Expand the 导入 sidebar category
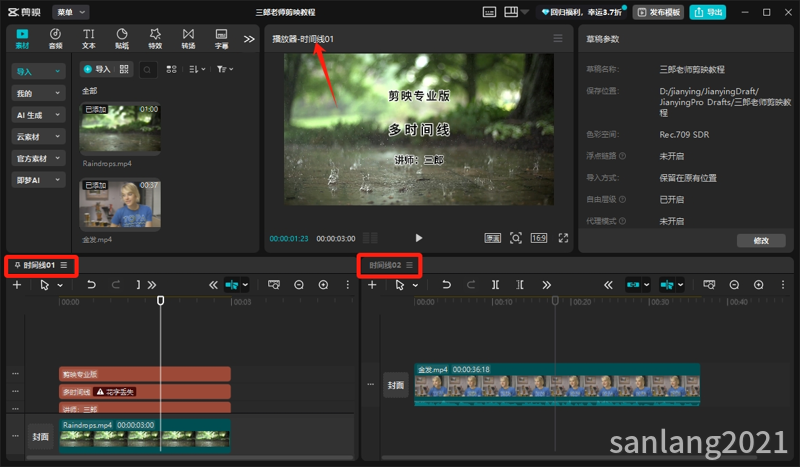The image size is (800, 467). 38,71
